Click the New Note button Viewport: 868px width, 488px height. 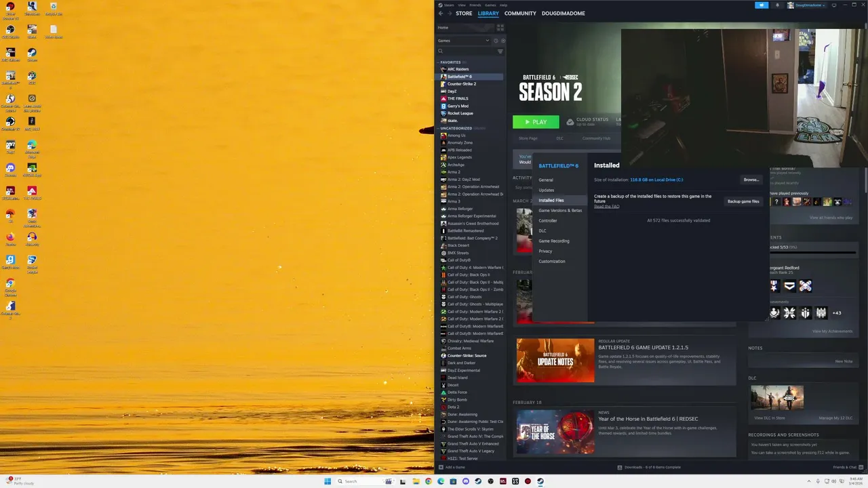844,361
